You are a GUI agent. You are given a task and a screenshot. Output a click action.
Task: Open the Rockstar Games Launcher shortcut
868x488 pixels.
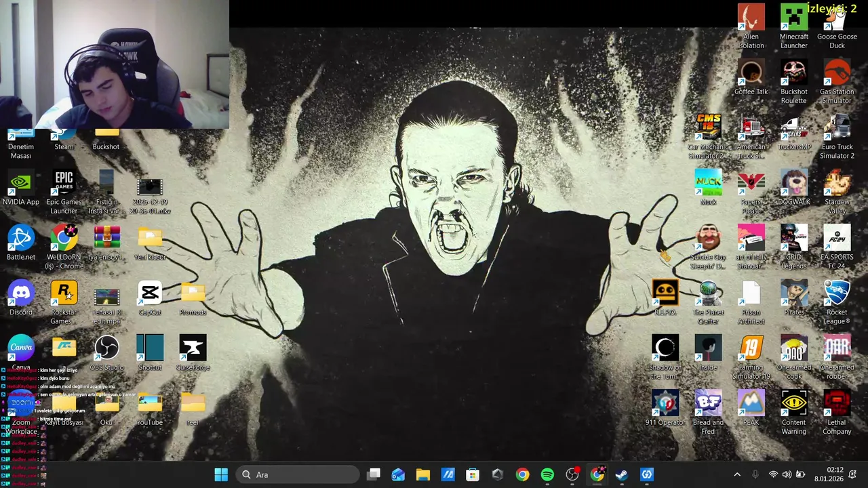(x=64, y=302)
